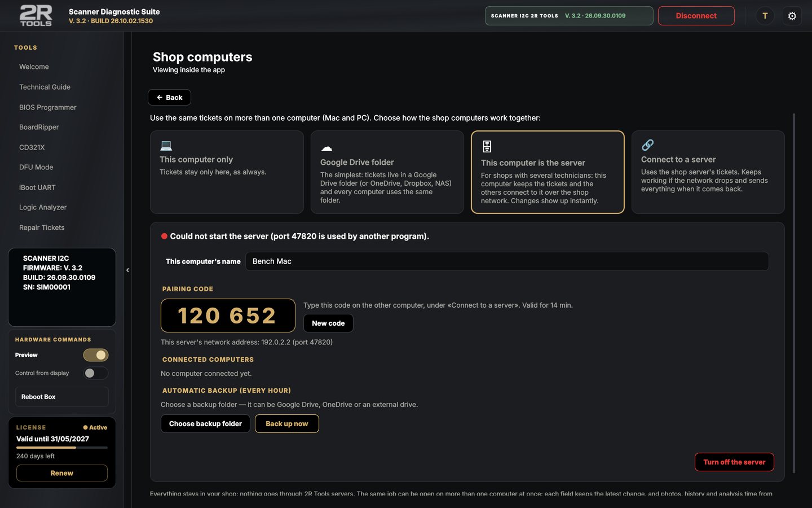The image size is (812, 508).
Task: Click Back up now
Action: tap(287, 424)
